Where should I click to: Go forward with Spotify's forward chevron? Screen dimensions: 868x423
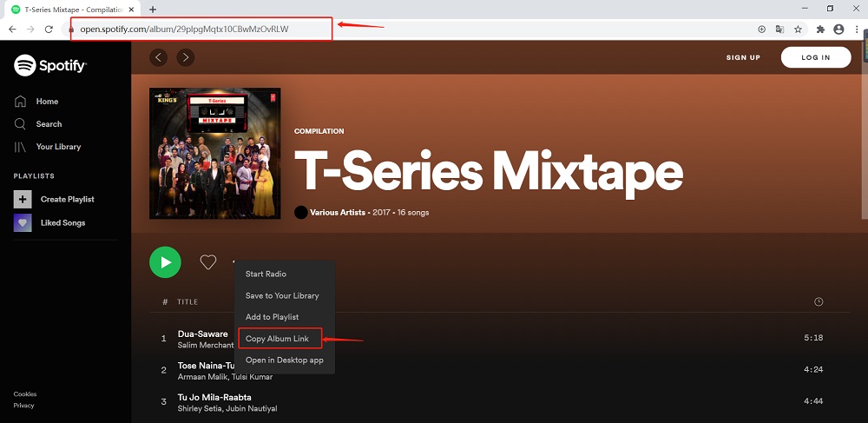[x=186, y=57]
